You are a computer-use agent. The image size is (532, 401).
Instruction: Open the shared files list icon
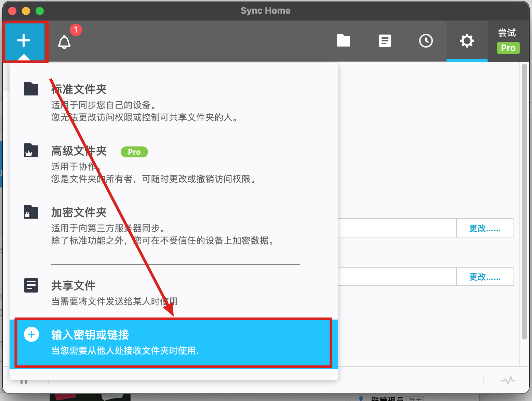coord(385,41)
